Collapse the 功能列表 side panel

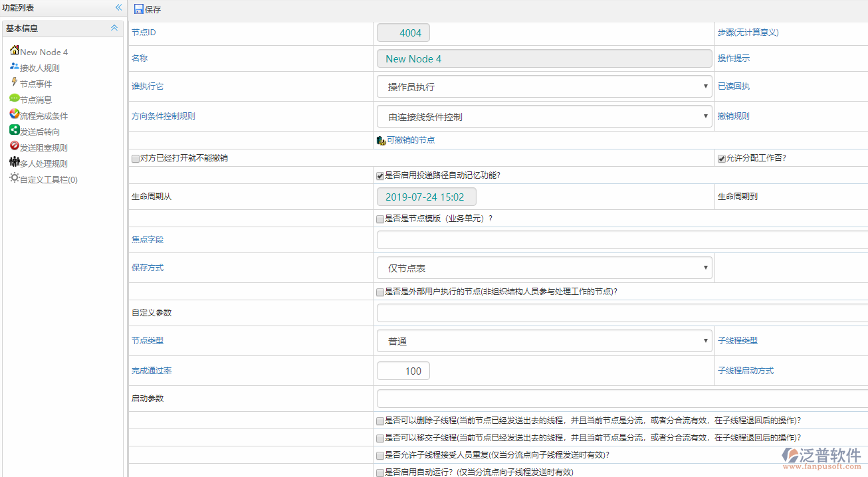click(x=118, y=8)
